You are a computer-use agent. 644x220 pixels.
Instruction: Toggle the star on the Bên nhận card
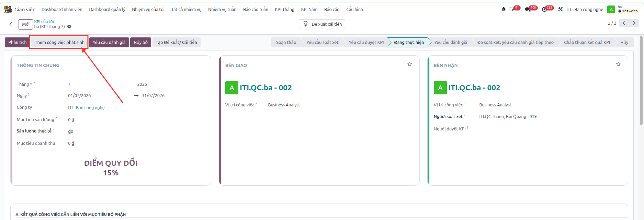(x=618, y=64)
